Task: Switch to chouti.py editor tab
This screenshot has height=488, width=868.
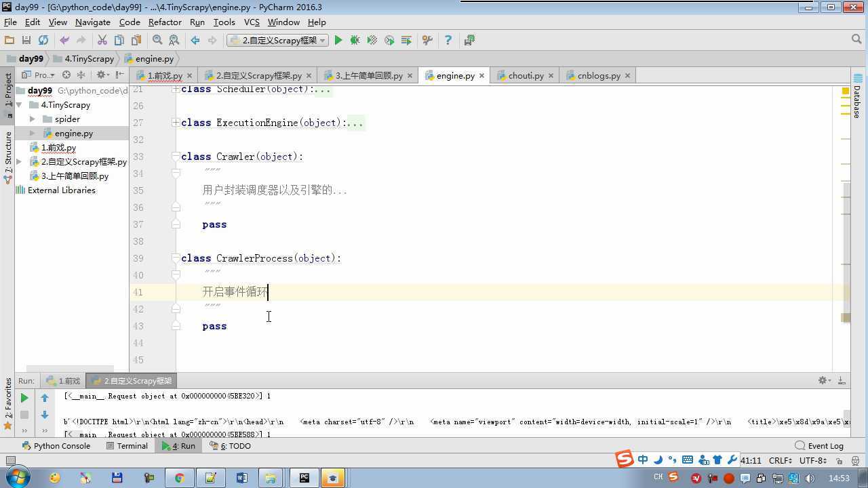Action: [x=526, y=76]
